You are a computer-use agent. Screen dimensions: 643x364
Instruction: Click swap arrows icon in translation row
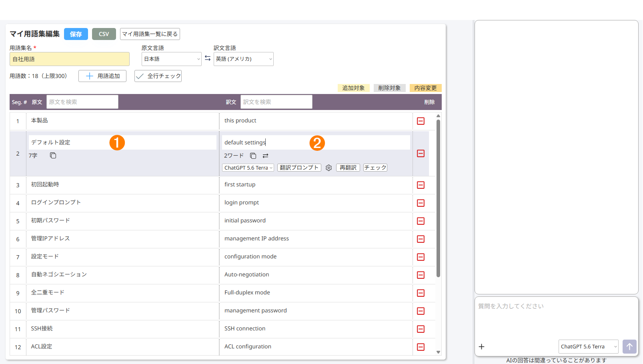[265, 156]
